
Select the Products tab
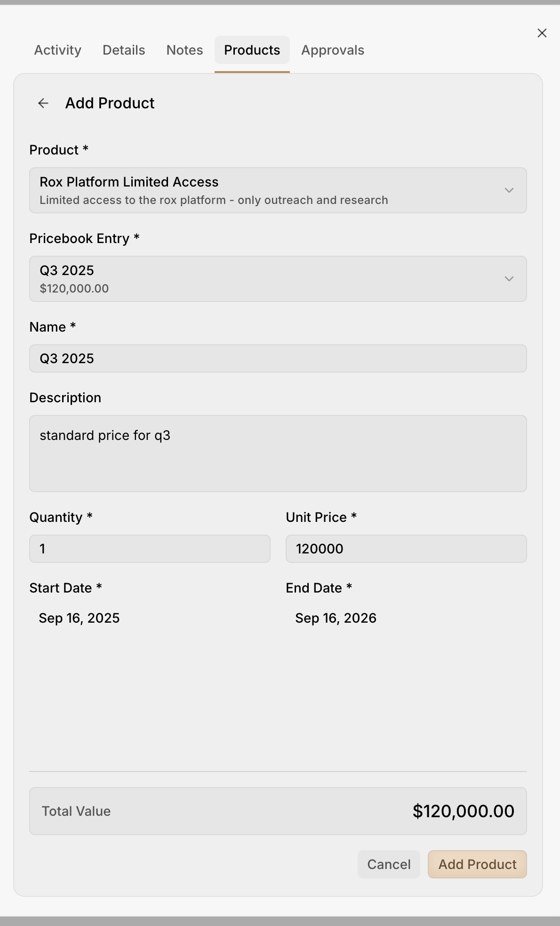(x=252, y=50)
